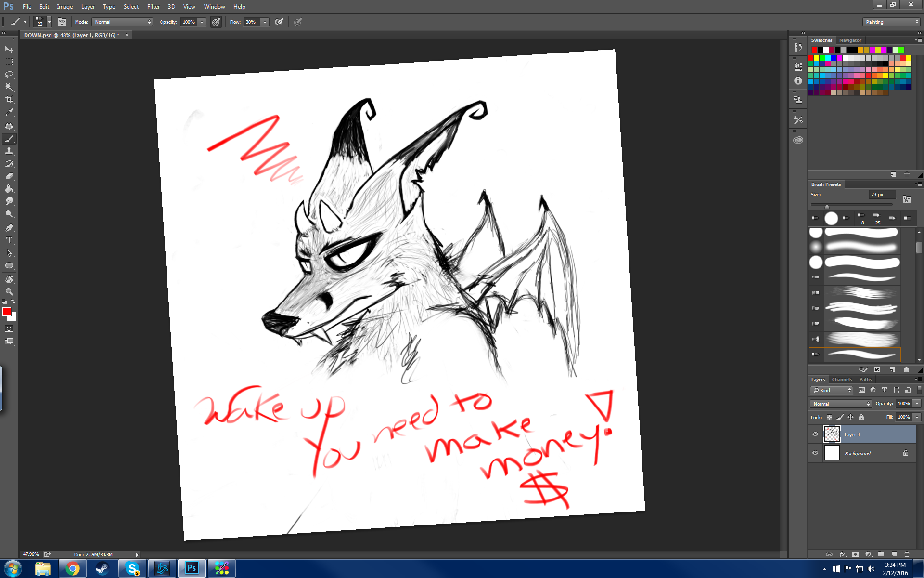Select the Horizontal Type tool
The image size is (924, 578).
(9, 240)
